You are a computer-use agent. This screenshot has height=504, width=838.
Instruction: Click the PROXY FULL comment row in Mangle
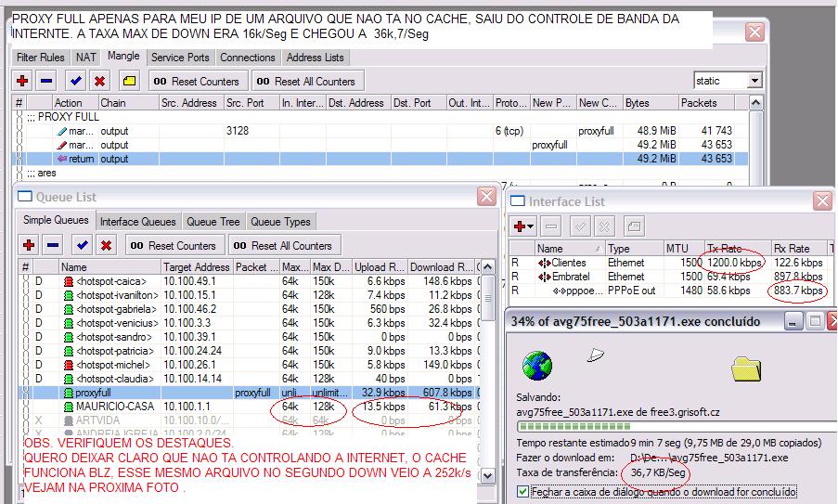[x=380, y=117]
